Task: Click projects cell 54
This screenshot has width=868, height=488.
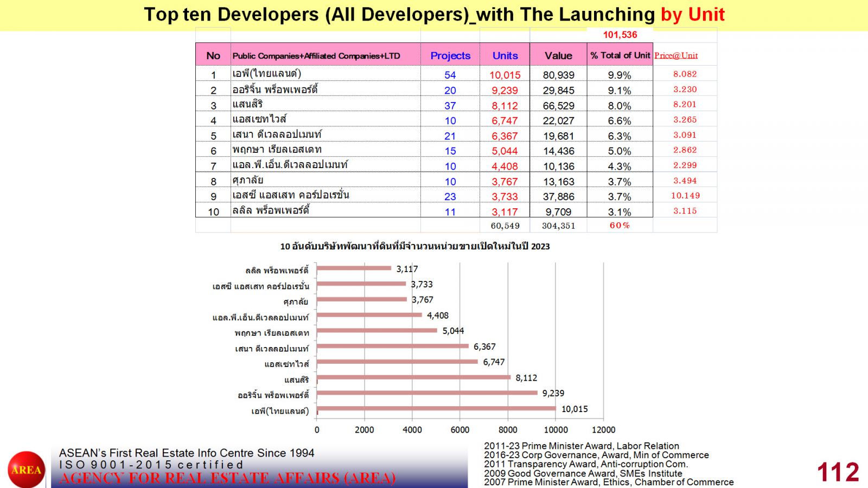Action: click(x=450, y=75)
